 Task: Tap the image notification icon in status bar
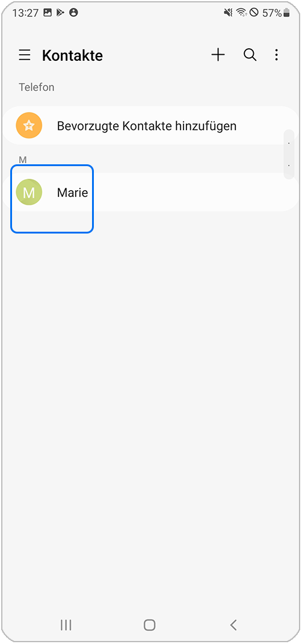[48, 13]
